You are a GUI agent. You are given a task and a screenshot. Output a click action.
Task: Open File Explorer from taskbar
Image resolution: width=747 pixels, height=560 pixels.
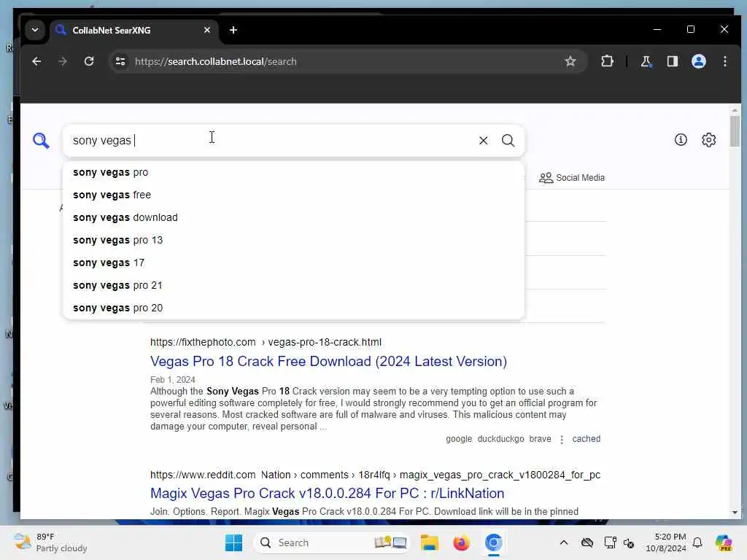pos(429,542)
